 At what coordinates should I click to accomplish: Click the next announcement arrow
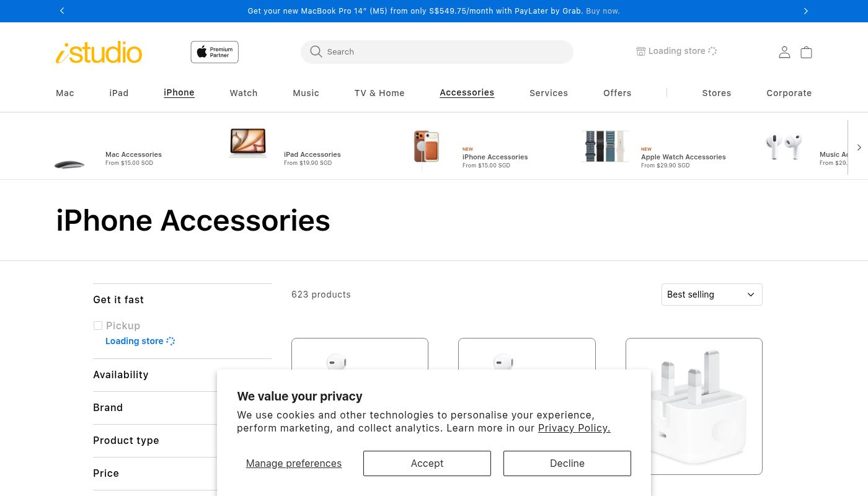tap(805, 11)
